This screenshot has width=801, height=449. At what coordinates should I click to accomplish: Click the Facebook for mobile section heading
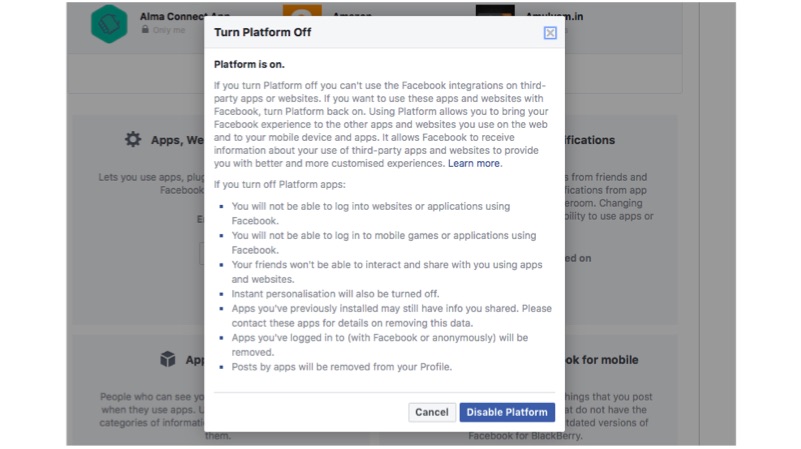[602, 359]
